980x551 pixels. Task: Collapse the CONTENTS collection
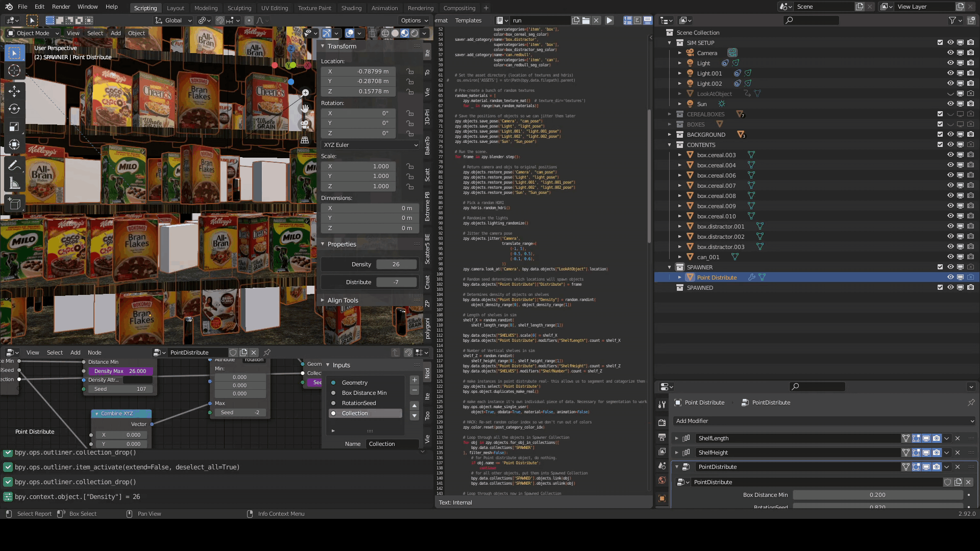point(670,145)
